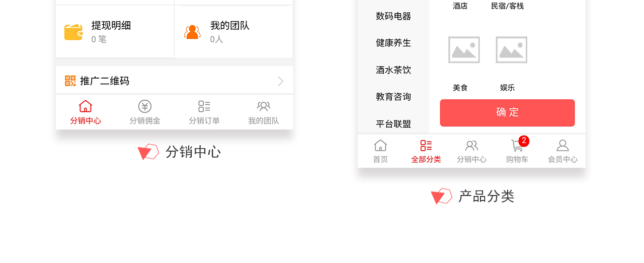Viewport: 644px width, 263px height.
Task: Open the 教育咨询 category
Action: point(393,97)
